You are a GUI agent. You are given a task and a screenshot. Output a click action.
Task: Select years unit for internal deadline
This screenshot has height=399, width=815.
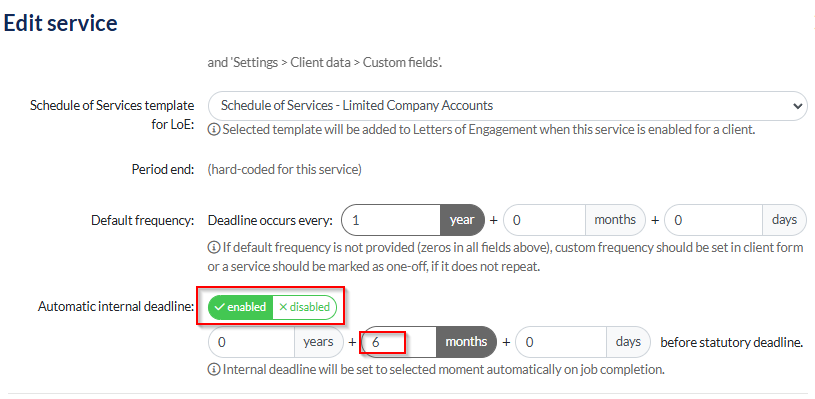(x=319, y=342)
